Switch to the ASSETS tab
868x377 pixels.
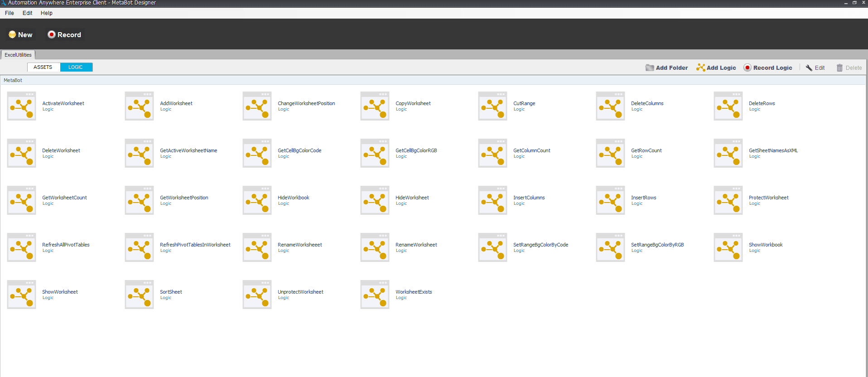pos(43,67)
